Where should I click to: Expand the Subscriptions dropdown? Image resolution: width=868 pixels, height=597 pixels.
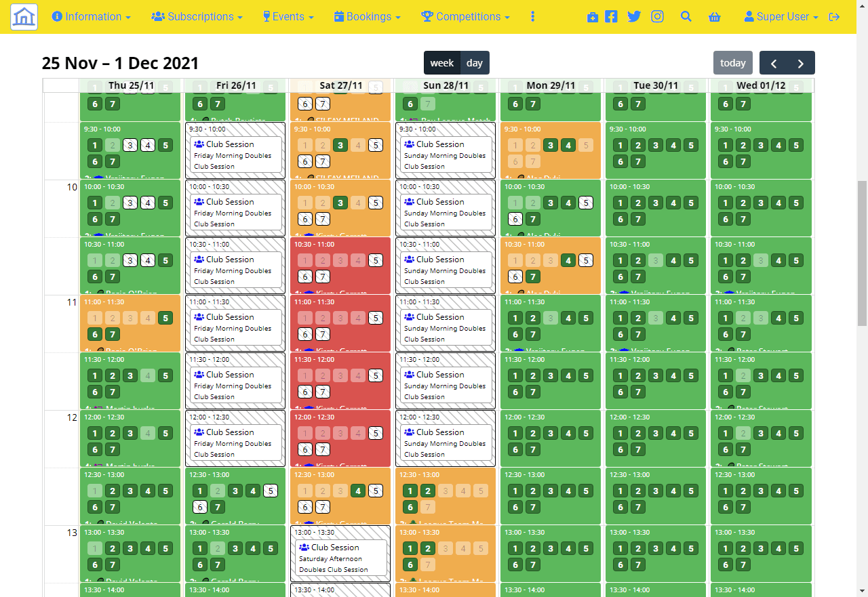(x=197, y=17)
